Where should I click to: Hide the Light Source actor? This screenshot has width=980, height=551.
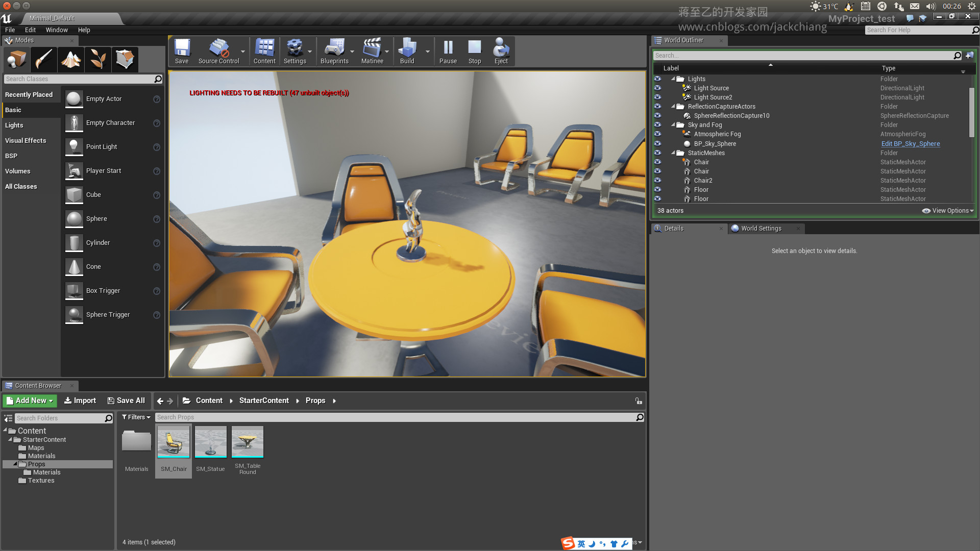coord(657,88)
